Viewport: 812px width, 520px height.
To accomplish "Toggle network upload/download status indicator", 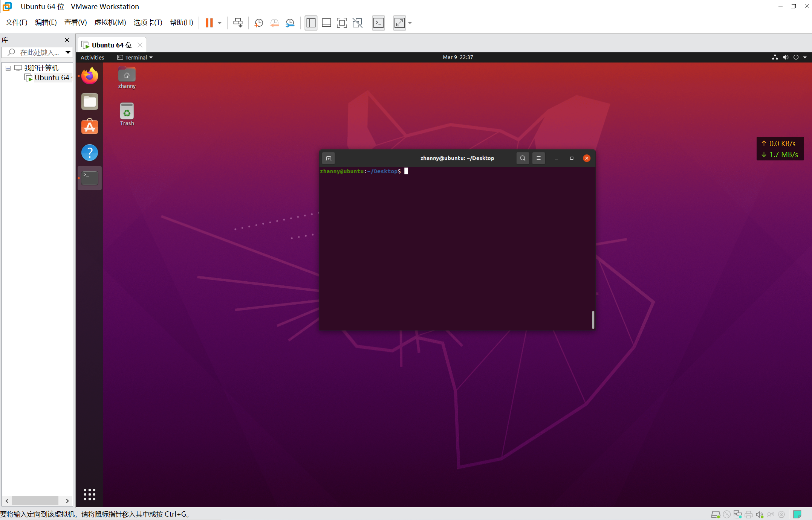I will [x=779, y=148].
